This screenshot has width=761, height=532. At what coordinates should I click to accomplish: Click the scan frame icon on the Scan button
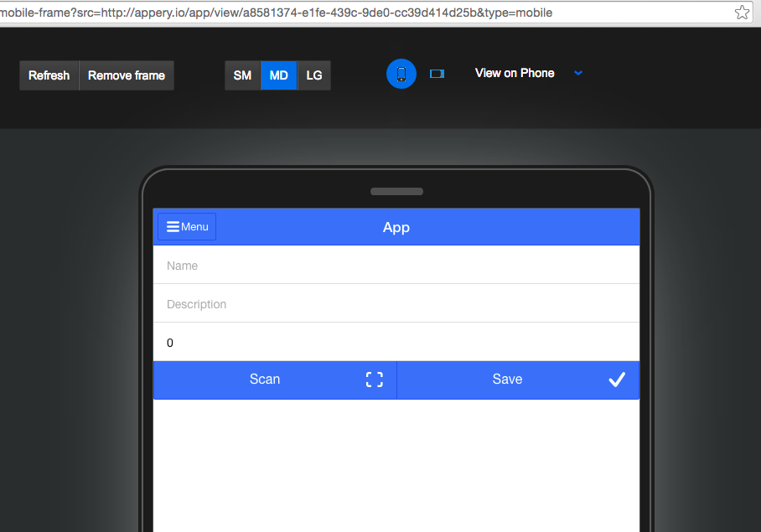[374, 380]
